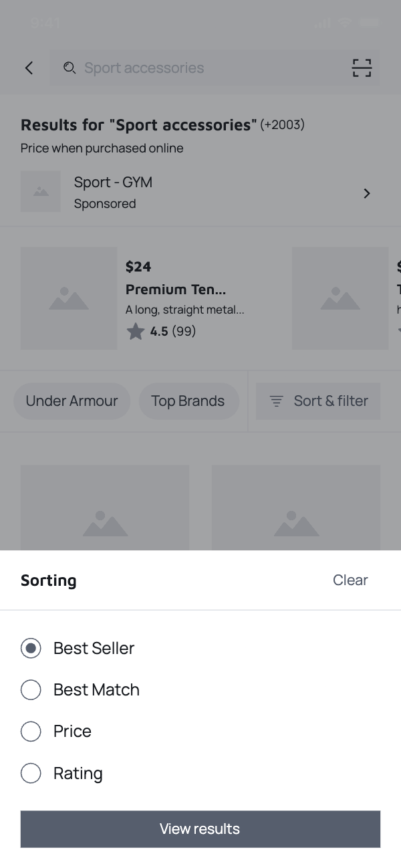Select the Price radio button
Viewport: 401px width, 868px height.
coord(31,731)
